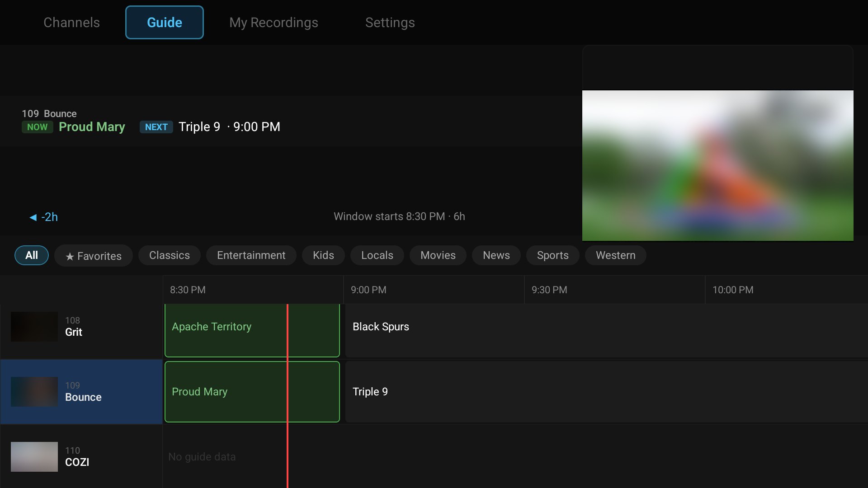Click the Grit channel logo thumbnail
The image size is (868, 488).
click(x=34, y=327)
